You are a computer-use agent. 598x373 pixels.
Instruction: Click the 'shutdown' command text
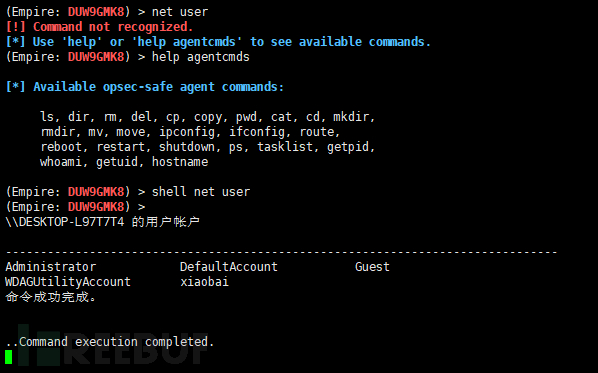[188, 147]
